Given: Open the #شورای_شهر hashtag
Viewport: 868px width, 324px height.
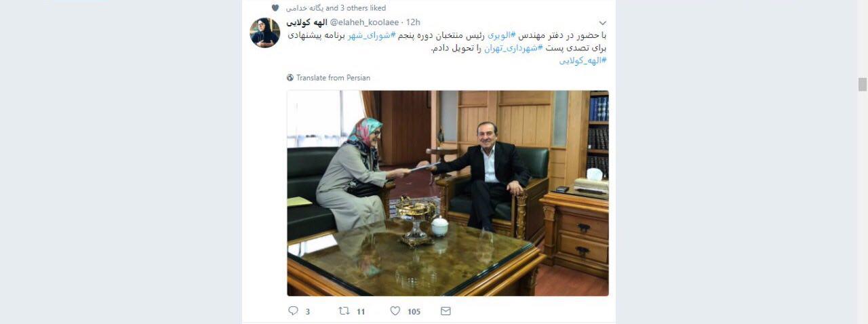Looking at the screenshot, I should tap(370, 35).
